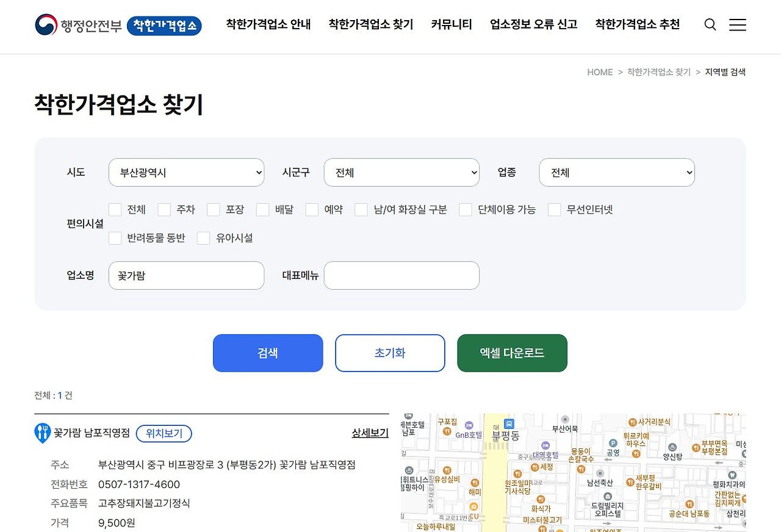Select 착한가격업소 안내 from the top navigation
Image resolution: width=781 pixels, height=532 pixels.
coord(268,25)
